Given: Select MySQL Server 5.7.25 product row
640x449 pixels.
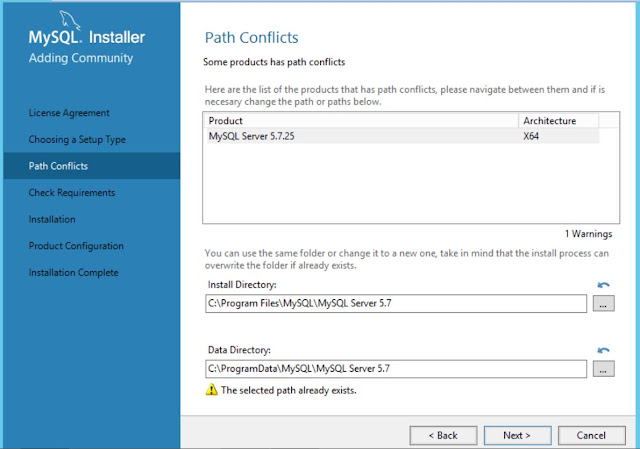Looking at the screenshot, I should 403,136.
